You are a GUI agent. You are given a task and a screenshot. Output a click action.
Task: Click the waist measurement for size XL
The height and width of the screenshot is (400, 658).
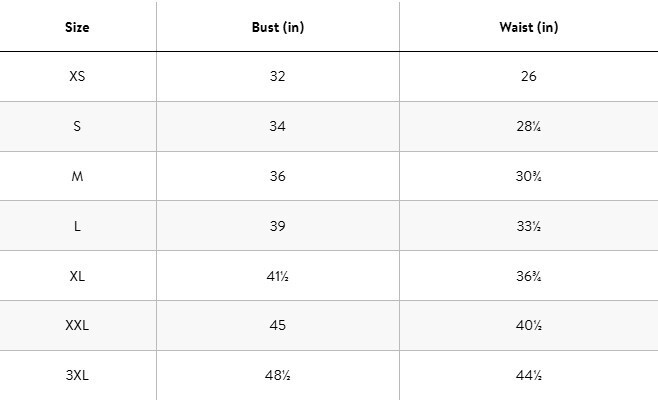pos(528,276)
